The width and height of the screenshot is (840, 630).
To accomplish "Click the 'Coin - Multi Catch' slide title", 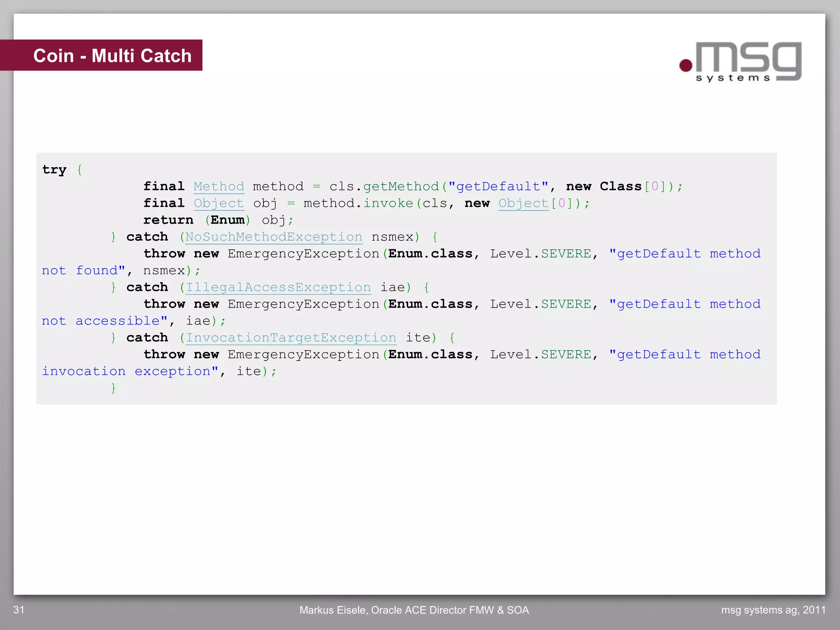I will coord(112,56).
